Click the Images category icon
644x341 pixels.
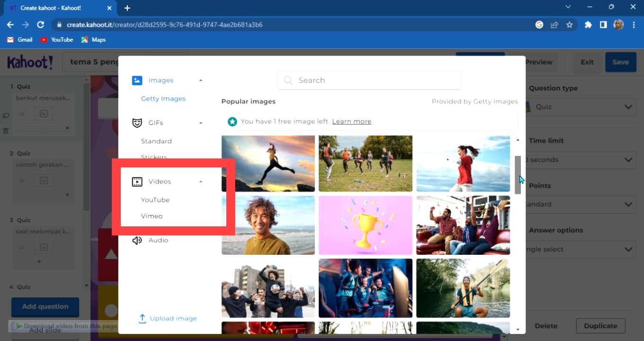click(137, 80)
